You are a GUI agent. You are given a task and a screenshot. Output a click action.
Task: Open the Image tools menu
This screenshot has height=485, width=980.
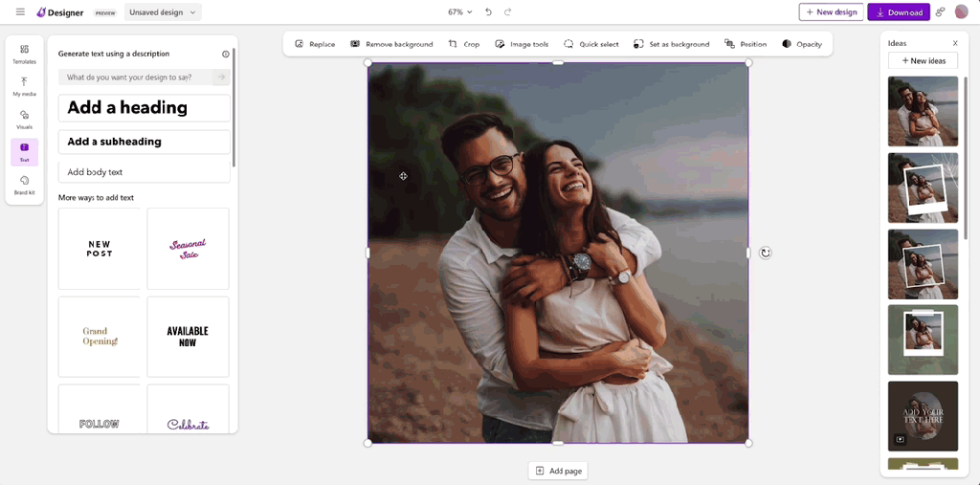pyautogui.click(x=522, y=44)
